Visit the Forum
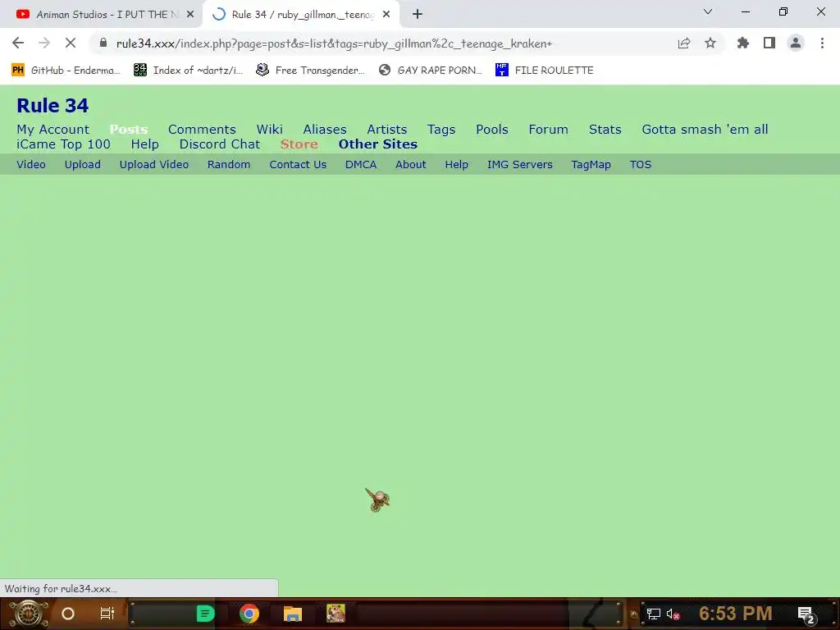This screenshot has width=840, height=630. [548, 129]
